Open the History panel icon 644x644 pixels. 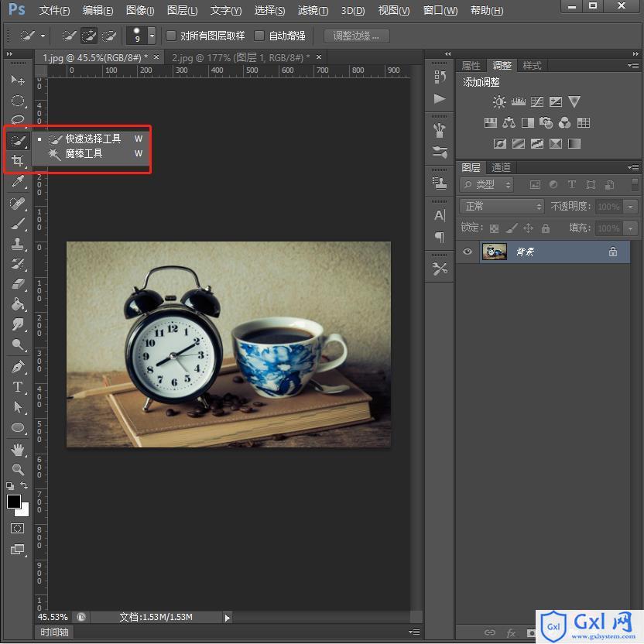(440, 77)
